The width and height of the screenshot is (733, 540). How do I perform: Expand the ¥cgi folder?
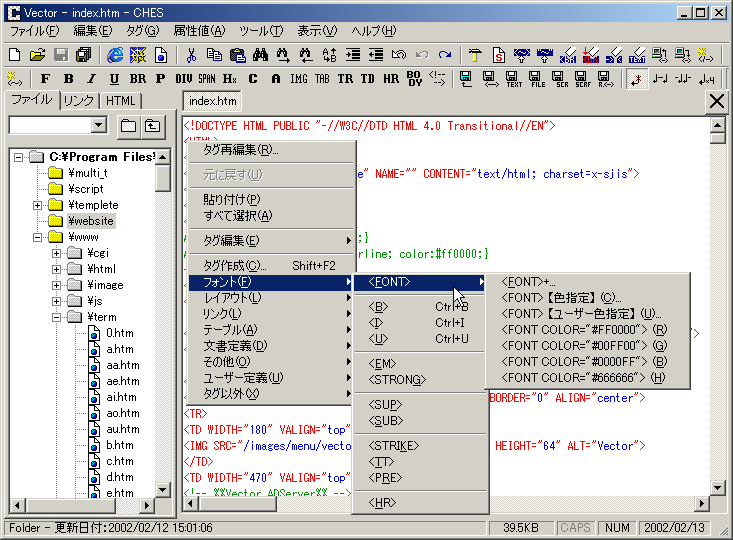57,253
